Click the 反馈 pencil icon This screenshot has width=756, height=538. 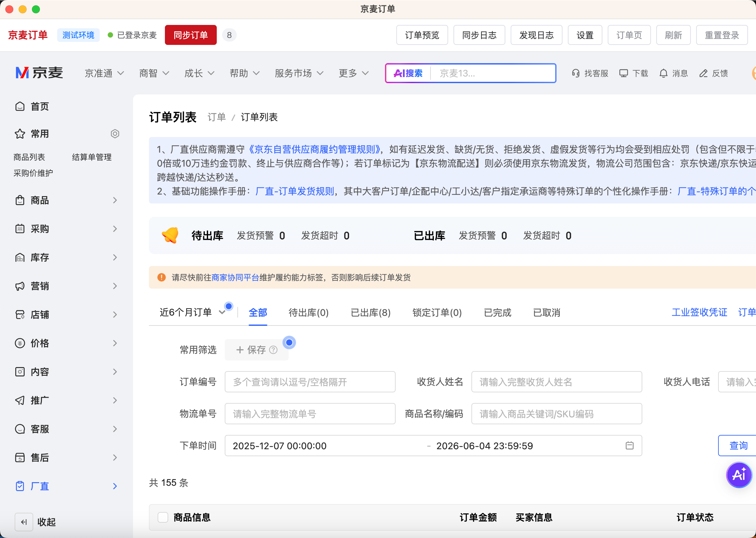point(703,73)
